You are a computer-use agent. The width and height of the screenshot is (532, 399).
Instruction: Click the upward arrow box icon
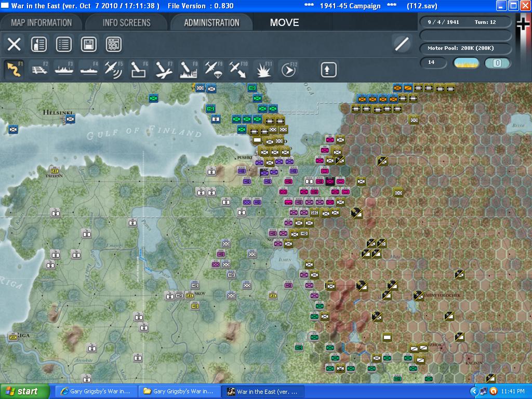pyautogui.click(x=328, y=70)
